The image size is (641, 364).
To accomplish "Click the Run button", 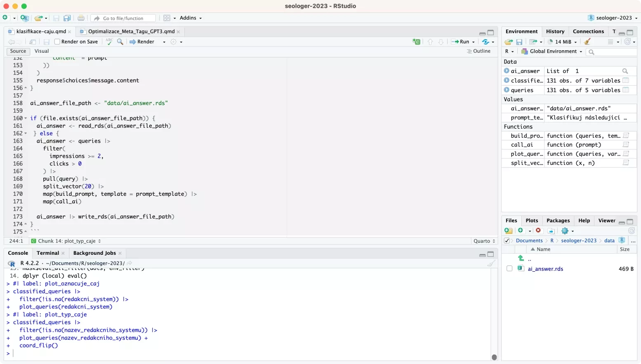I will pyautogui.click(x=460, y=42).
